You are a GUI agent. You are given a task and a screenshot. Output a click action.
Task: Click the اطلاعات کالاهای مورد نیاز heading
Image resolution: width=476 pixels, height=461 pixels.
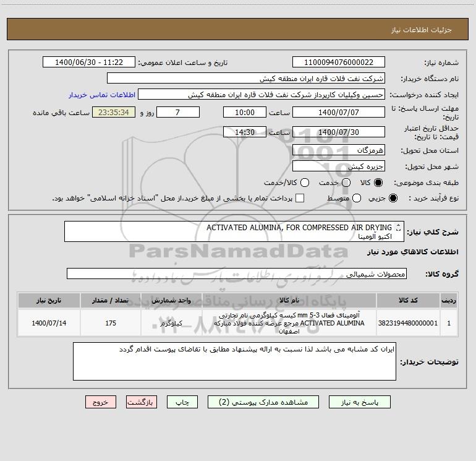coord(413,252)
